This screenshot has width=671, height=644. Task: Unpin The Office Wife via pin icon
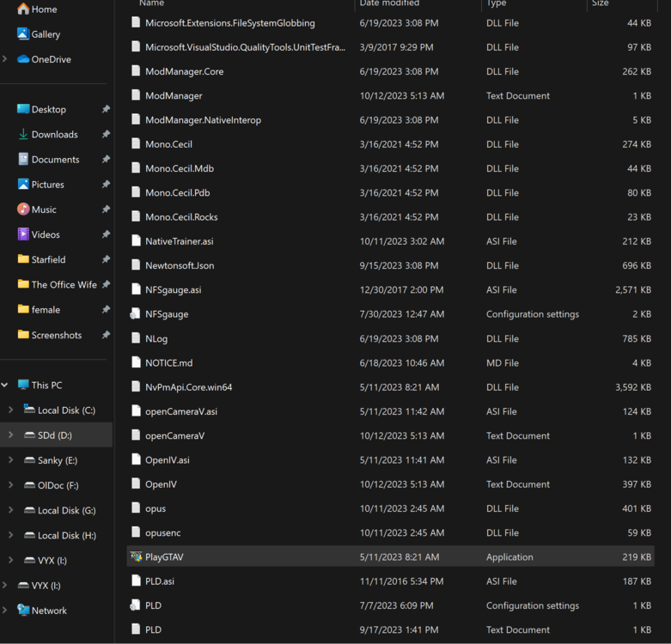click(x=106, y=284)
